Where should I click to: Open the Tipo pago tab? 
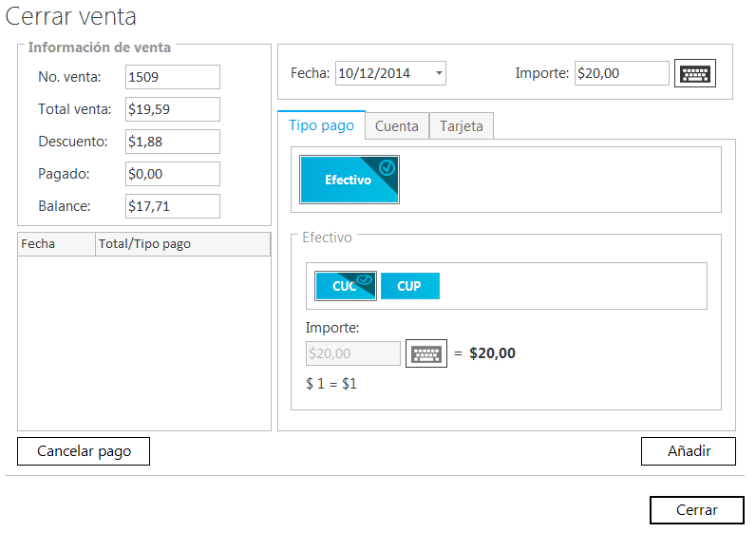tap(321, 125)
